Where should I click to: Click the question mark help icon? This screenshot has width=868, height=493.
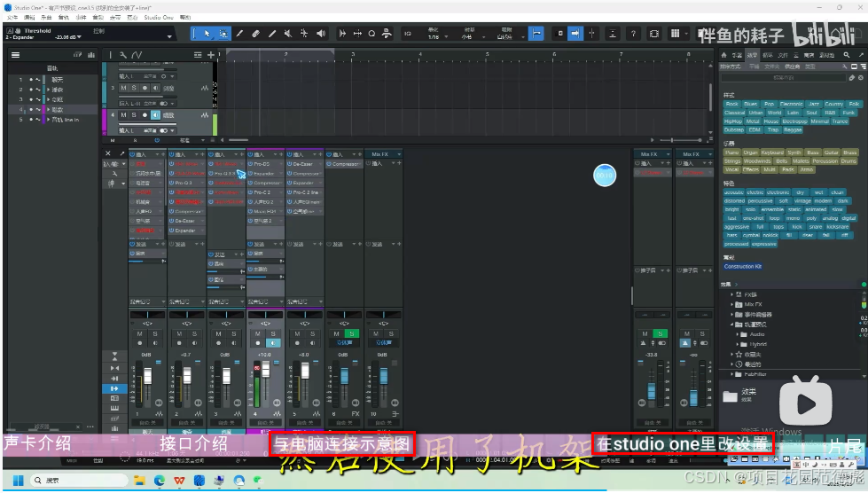[633, 34]
